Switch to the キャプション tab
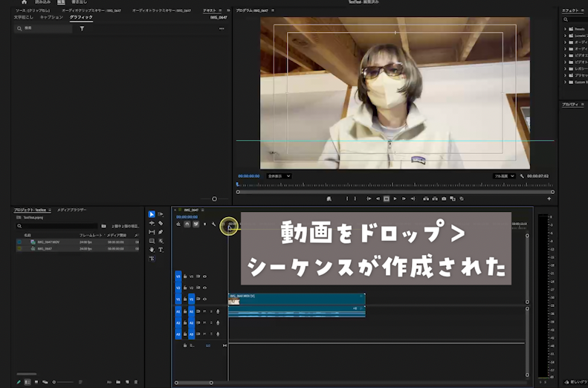 click(51, 17)
